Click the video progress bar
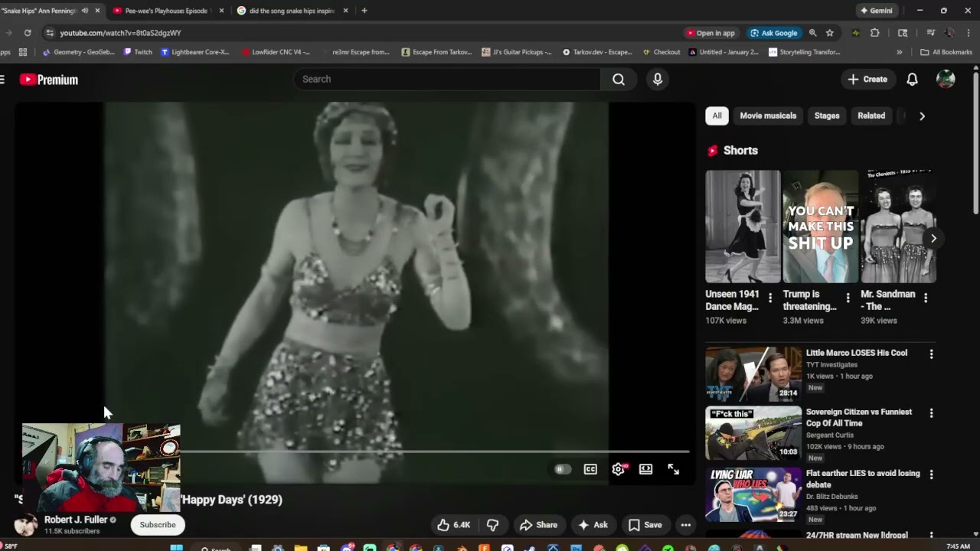980x551 pixels. click(435, 452)
